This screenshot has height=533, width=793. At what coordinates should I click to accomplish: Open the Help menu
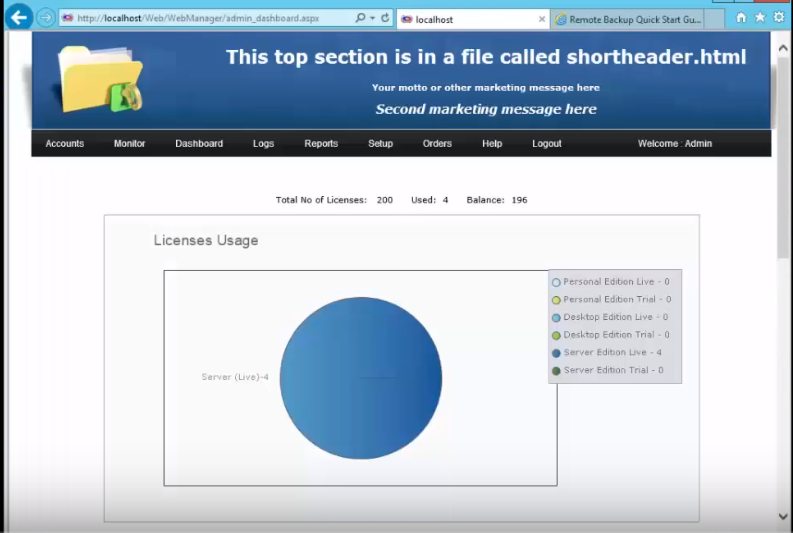[x=492, y=144]
